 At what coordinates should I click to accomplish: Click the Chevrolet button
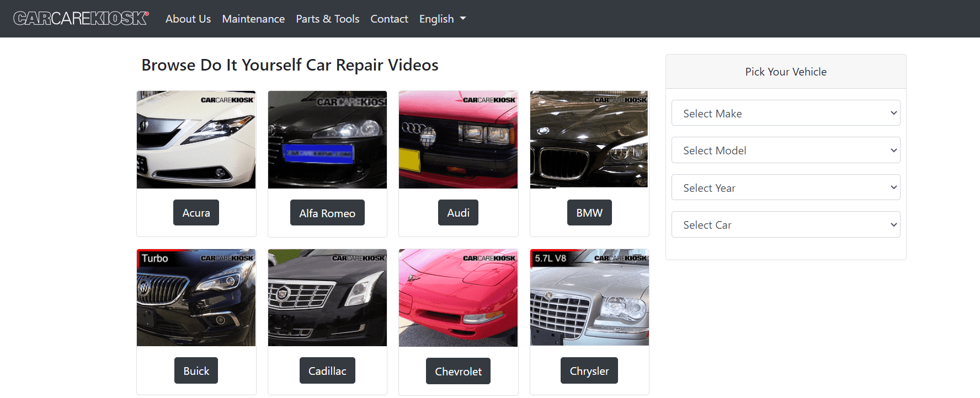coord(458,371)
